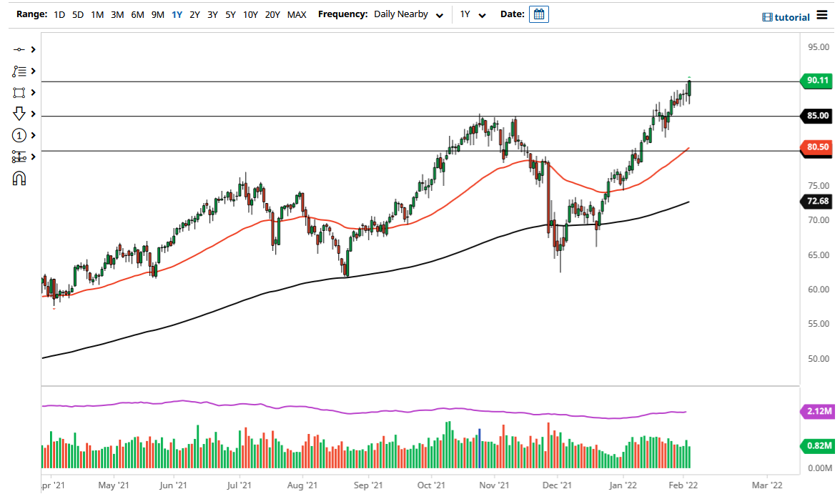
Task: Click the 70.00 price axis label
Action: pyautogui.click(x=819, y=220)
